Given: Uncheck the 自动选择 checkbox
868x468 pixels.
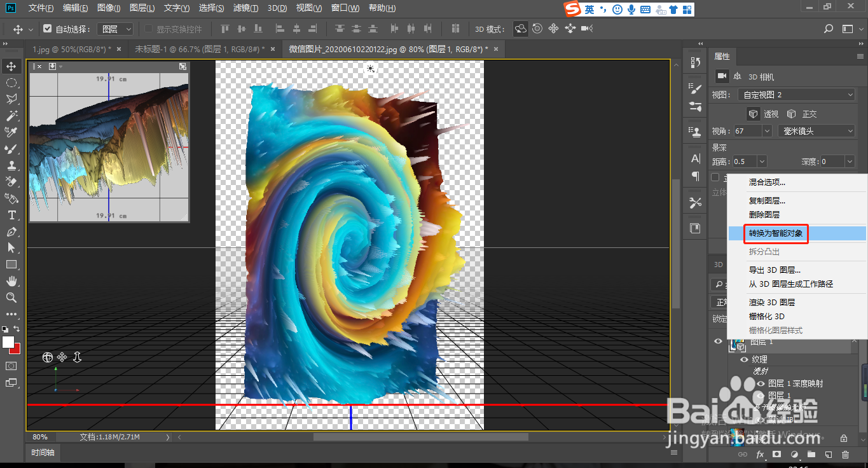Looking at the screenshot, I should click(48, 29).
